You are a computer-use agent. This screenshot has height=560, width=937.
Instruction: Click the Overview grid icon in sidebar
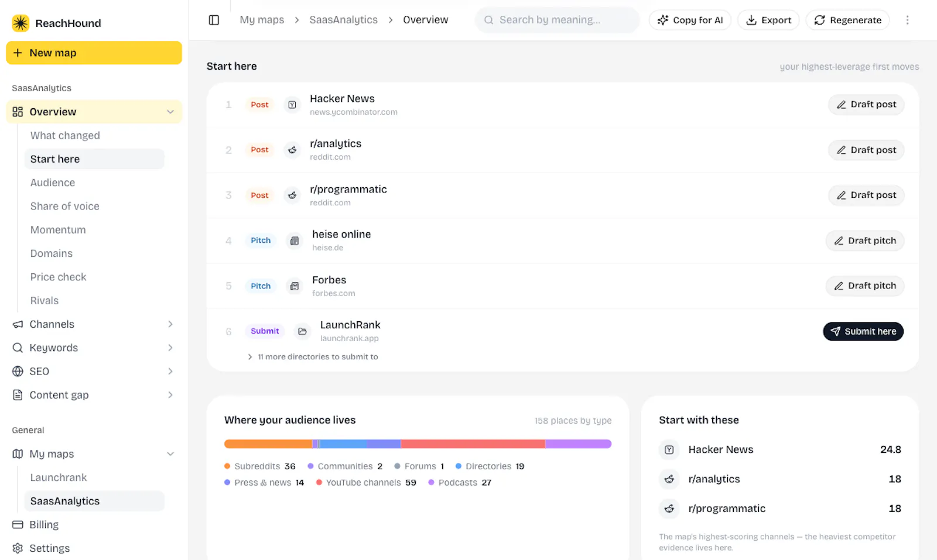18,112
